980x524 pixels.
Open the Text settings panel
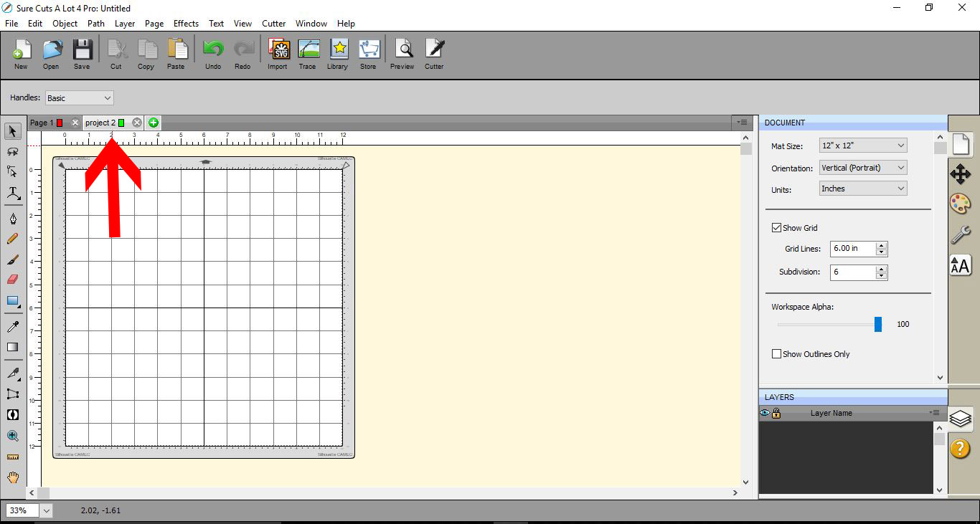[960, 265]
